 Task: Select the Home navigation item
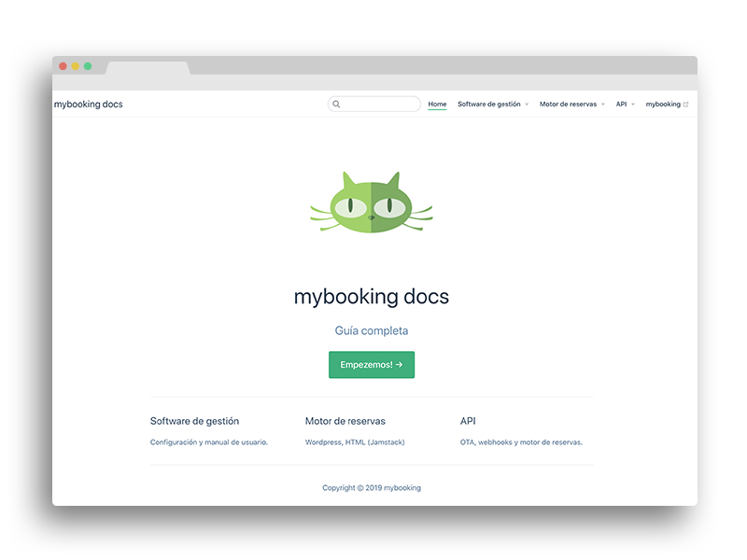click(435, 104)
